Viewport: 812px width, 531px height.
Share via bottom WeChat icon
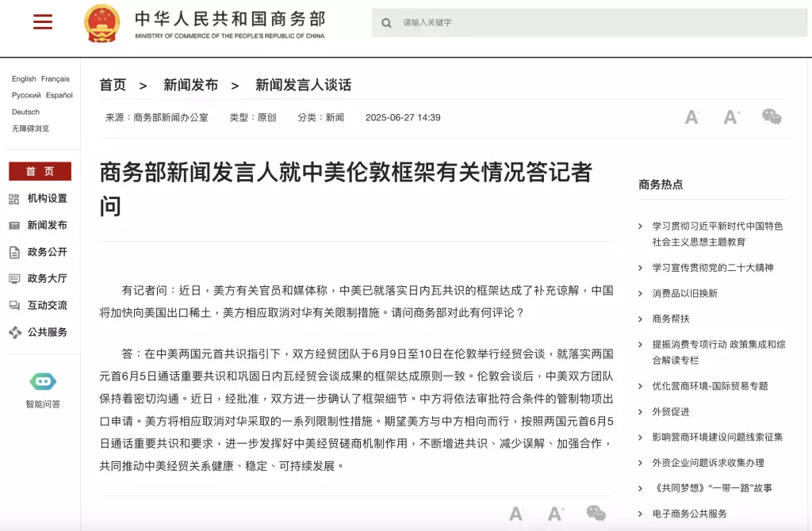point(596,513)
